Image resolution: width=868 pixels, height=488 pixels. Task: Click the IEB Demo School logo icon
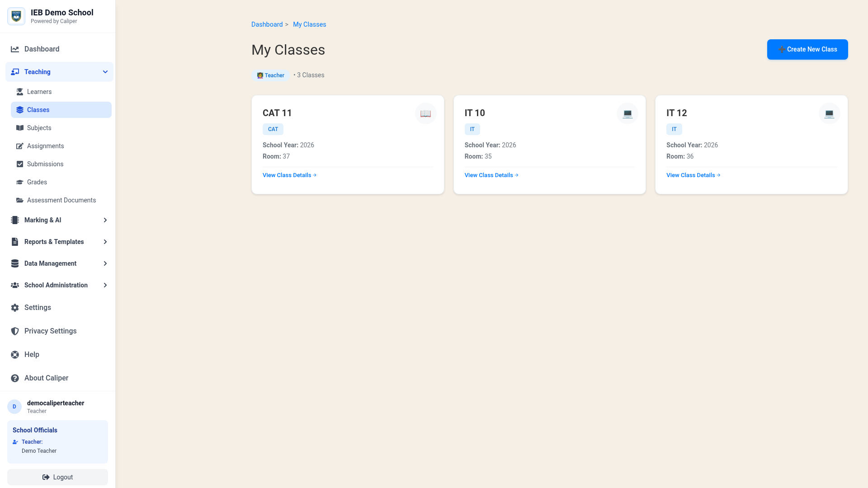[x=16, y=16]
